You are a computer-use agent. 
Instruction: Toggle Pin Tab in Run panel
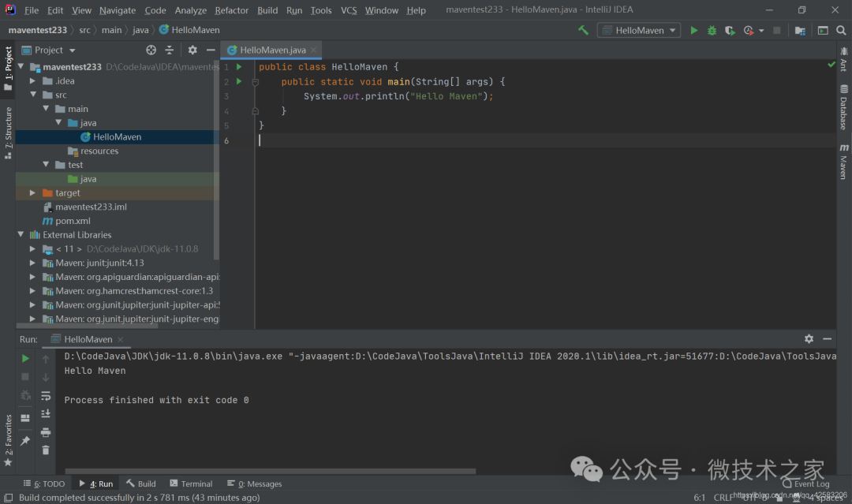[x=25, y=440]
